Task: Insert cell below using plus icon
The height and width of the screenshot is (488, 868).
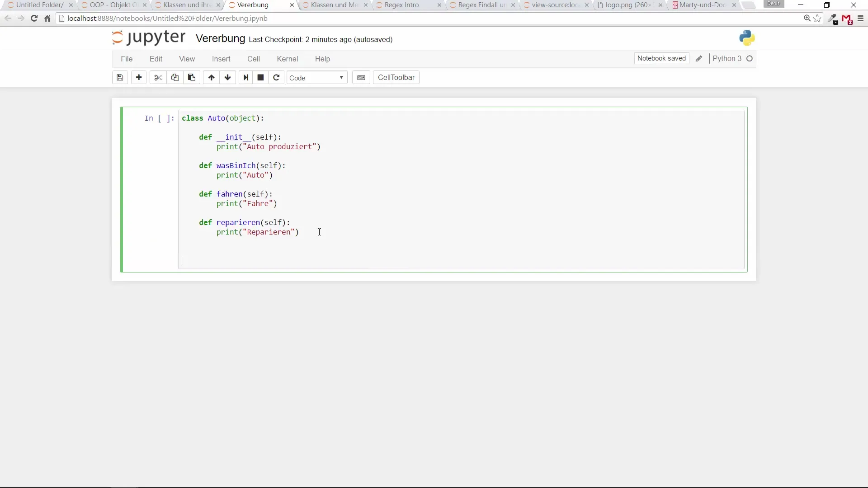Action: (x=139, y=78)
